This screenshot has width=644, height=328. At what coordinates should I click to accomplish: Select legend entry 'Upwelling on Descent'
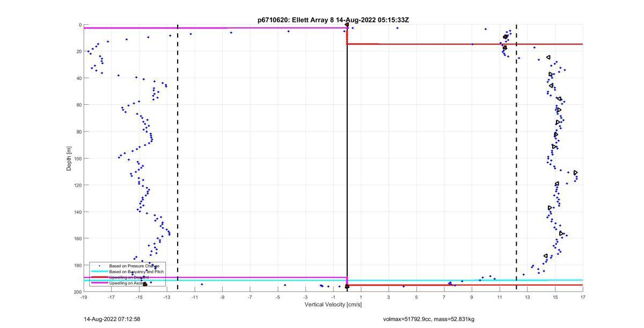tap(129, 278)
